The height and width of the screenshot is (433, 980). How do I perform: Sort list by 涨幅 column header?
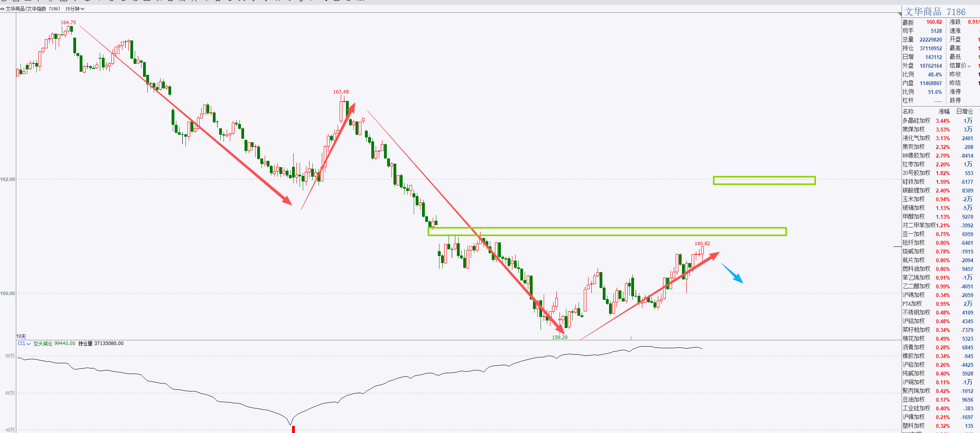coord(944,112)
